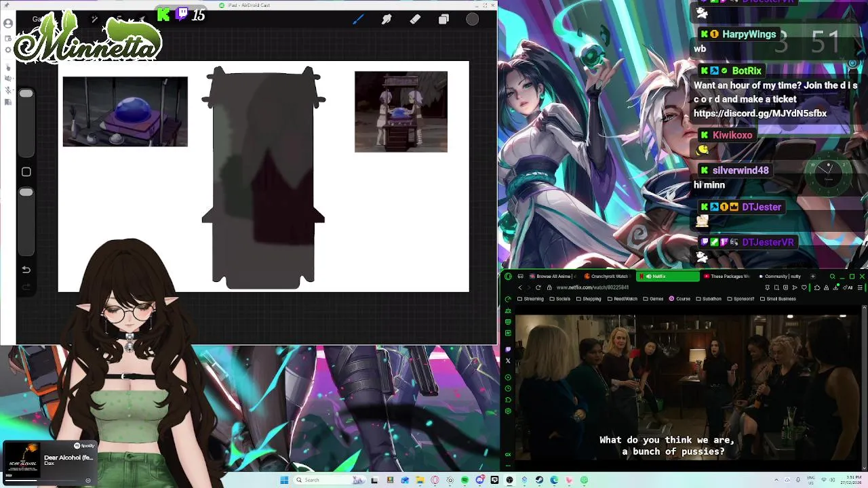Click the heart bookmark icon in address bar
The width and height of the screenshot is (868, 488).
point(804,287)
